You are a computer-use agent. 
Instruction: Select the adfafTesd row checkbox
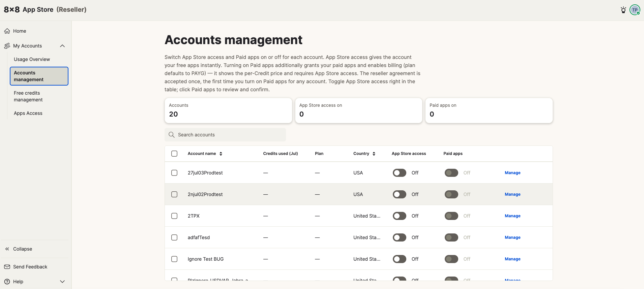(174, 237)
